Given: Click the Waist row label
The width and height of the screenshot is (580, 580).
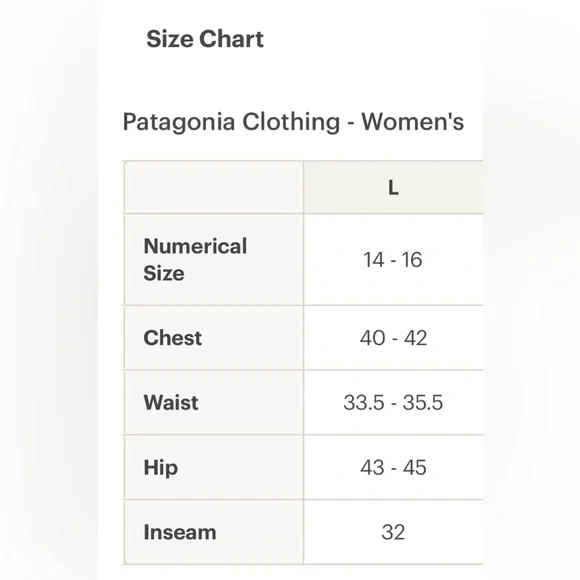Looking at the screenshot, I should tap(171, 402).
